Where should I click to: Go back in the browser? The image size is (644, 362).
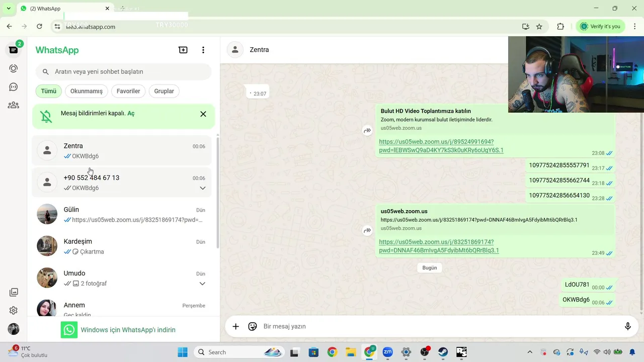(9, 26)
